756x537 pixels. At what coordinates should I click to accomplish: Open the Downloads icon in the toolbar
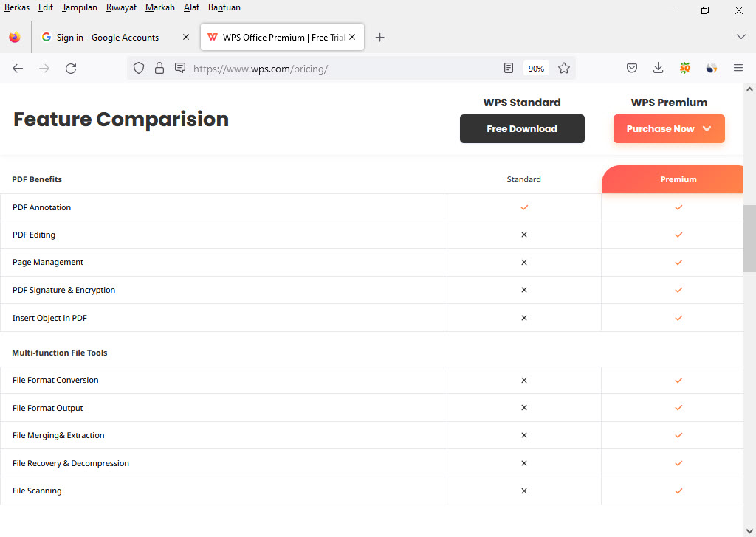click(658, 68)
